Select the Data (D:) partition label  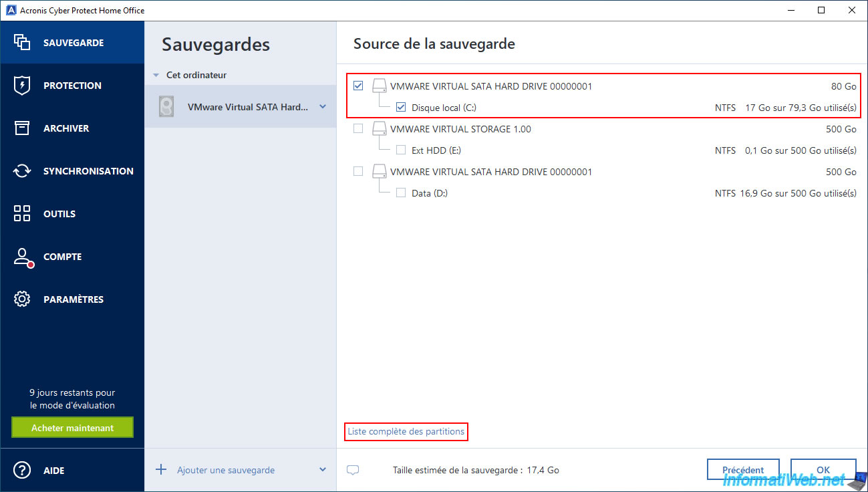point(430,193)
